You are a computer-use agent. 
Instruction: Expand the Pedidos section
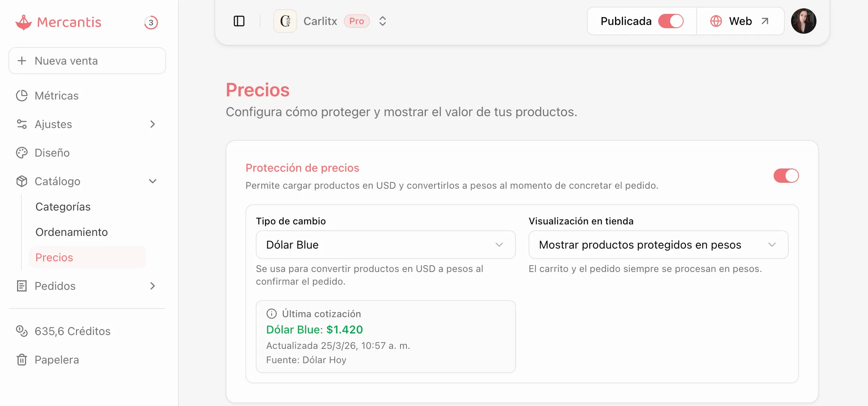tap(153, 286)
